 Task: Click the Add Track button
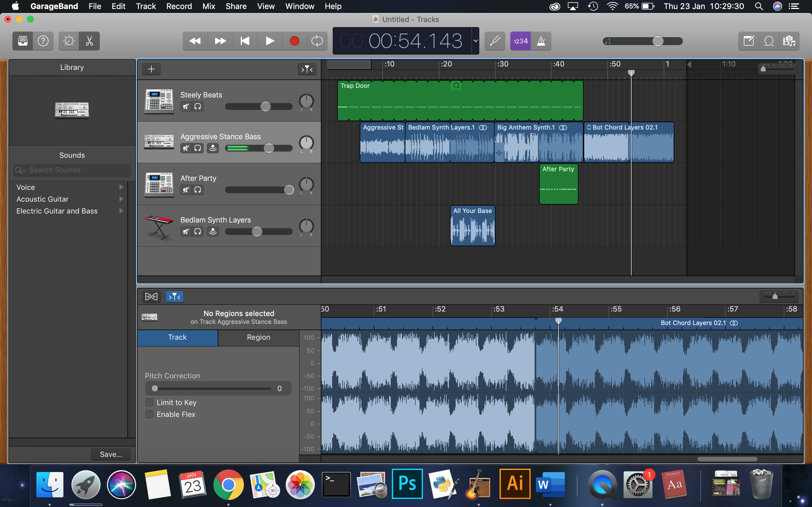coord(150,68)
